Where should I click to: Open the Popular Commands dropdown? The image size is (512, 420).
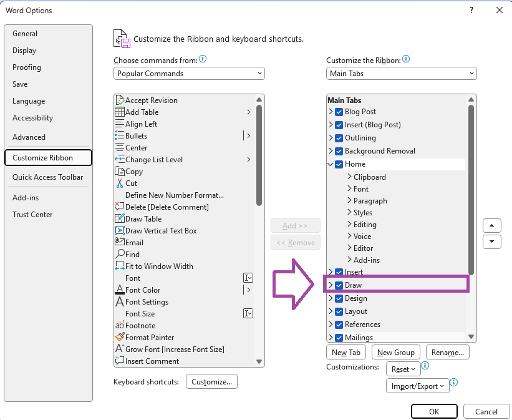click(188, 73)
